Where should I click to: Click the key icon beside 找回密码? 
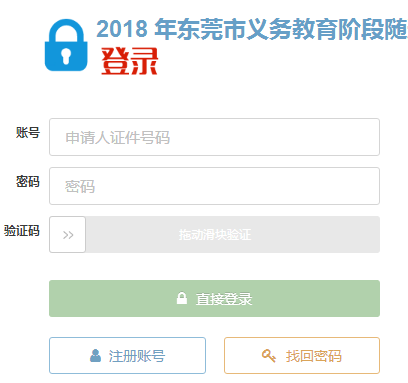[269, 356]
